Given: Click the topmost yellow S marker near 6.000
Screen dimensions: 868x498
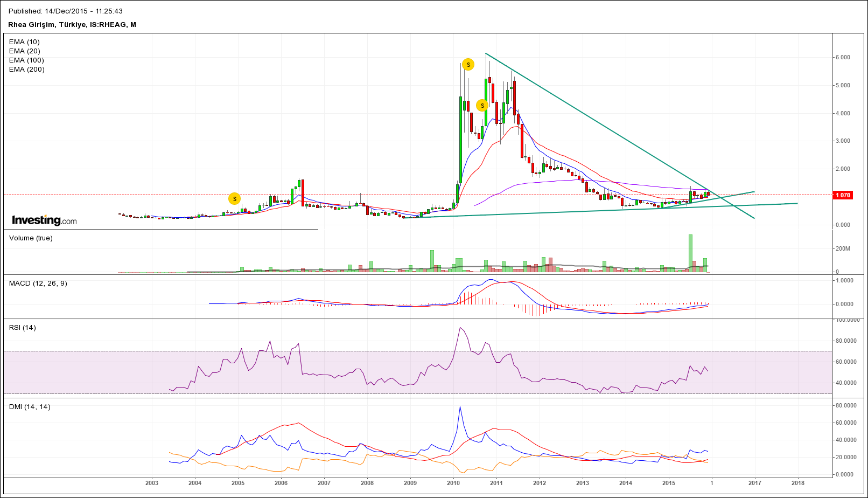Looking at the screenshot, I should (x=468, y=65).
